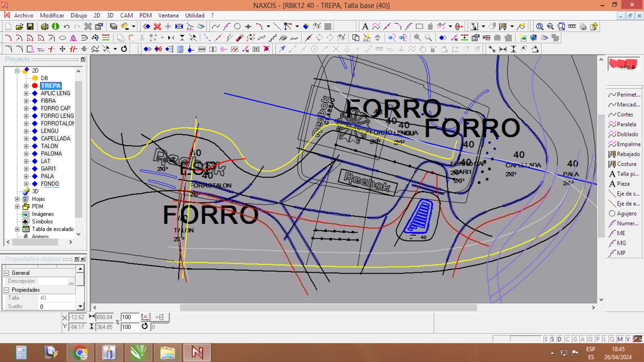This screenshot has width=644, height=362.
Task: Click the move cross-arrows tool
Action: click(x=62, y=49)
